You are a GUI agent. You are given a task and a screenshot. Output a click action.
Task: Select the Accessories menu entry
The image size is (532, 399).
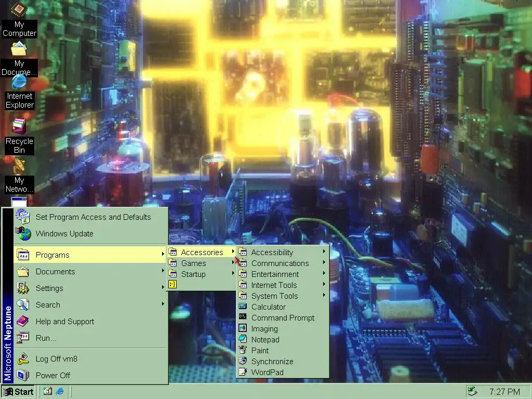(202, 252)
